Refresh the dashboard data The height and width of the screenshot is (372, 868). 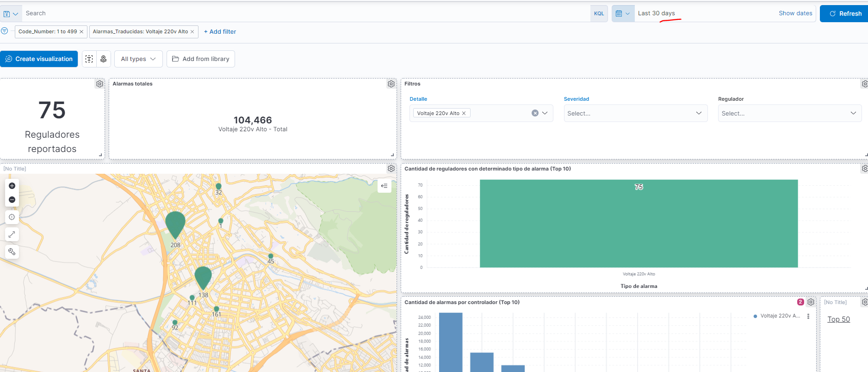click(x=845, y=13)
